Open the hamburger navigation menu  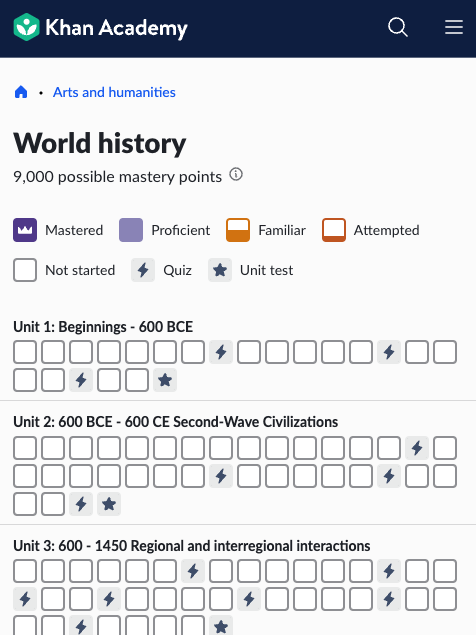(454, 28)
